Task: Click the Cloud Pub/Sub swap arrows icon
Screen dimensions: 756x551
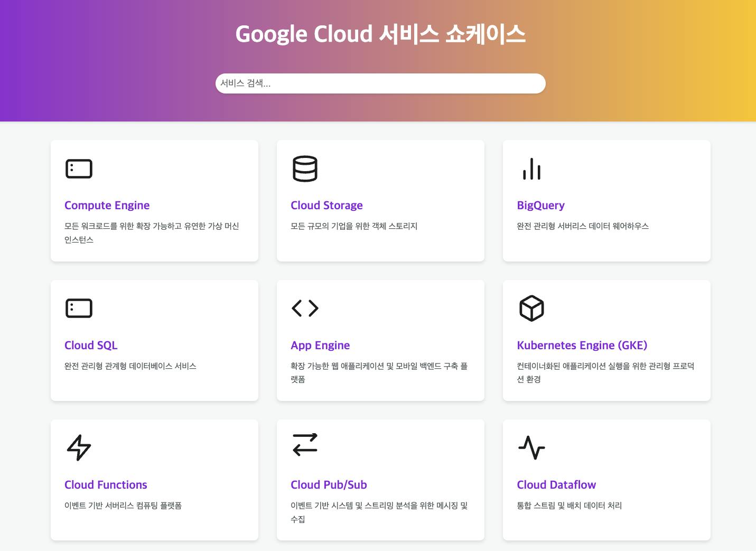Action: pyautogui.click(x=305, y=444)
